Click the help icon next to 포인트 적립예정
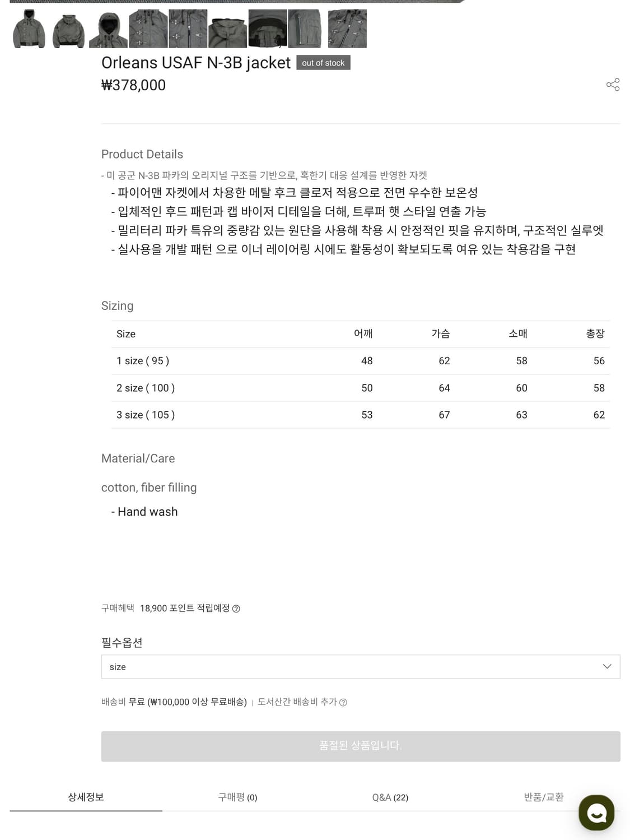 pos(236,609)
